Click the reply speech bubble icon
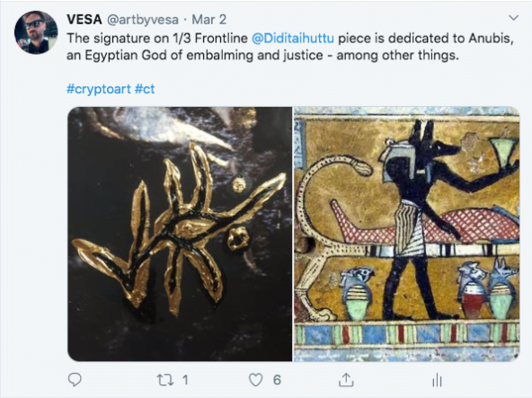This screenshot has width=532, height=398. [x=75, y=380]
